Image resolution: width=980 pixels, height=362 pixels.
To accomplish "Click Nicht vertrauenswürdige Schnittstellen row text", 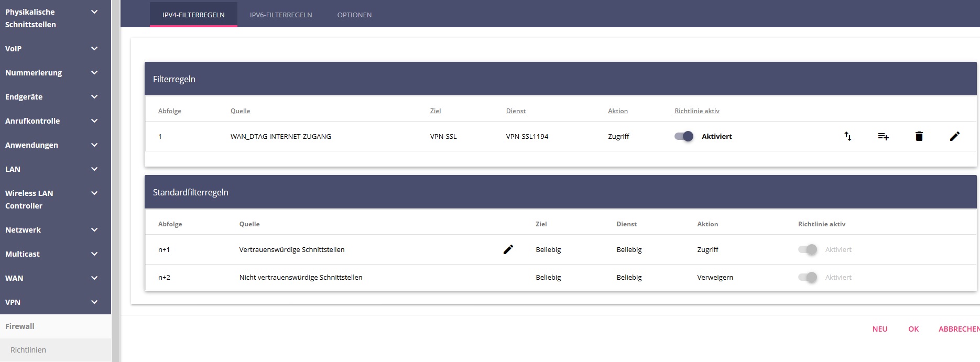I will click(x=301, y=277).
